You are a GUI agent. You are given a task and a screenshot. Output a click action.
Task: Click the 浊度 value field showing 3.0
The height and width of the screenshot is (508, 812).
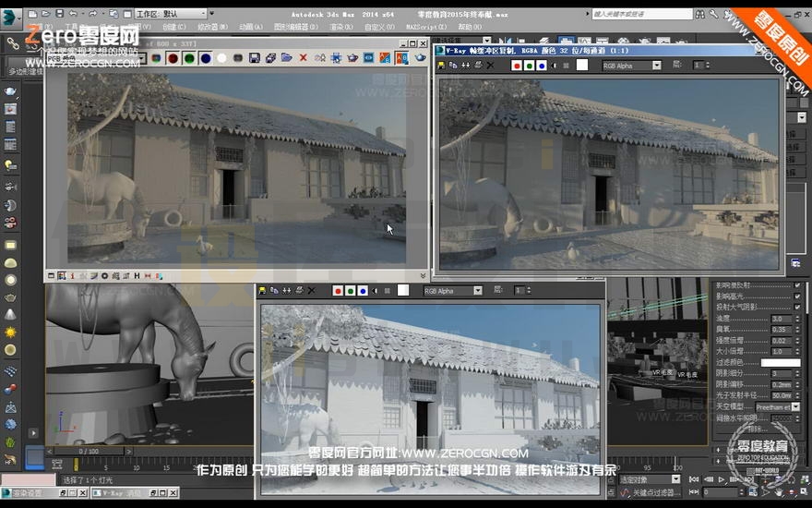(782, 319)
